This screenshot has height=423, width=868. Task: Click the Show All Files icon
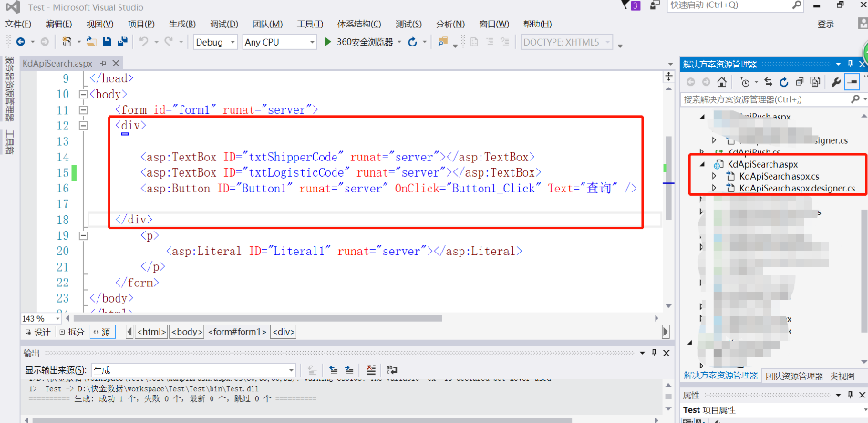tap(815, 82)
